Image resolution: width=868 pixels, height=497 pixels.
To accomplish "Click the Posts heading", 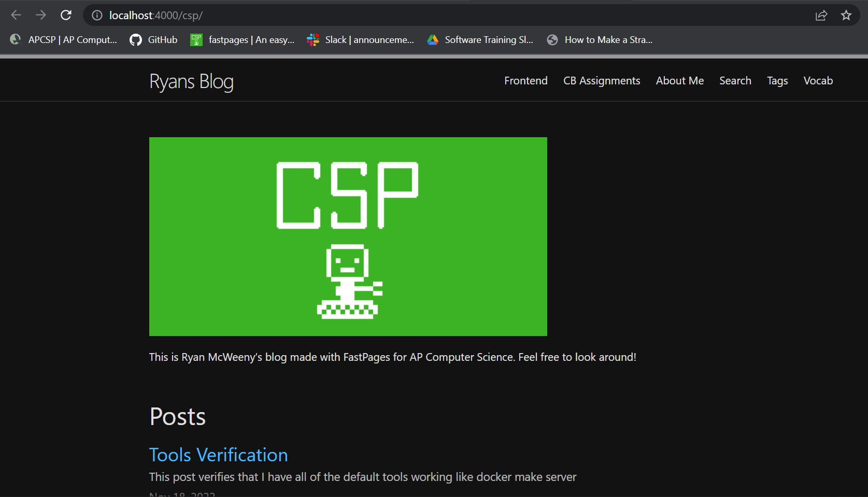I will click(x=178, y=417).
